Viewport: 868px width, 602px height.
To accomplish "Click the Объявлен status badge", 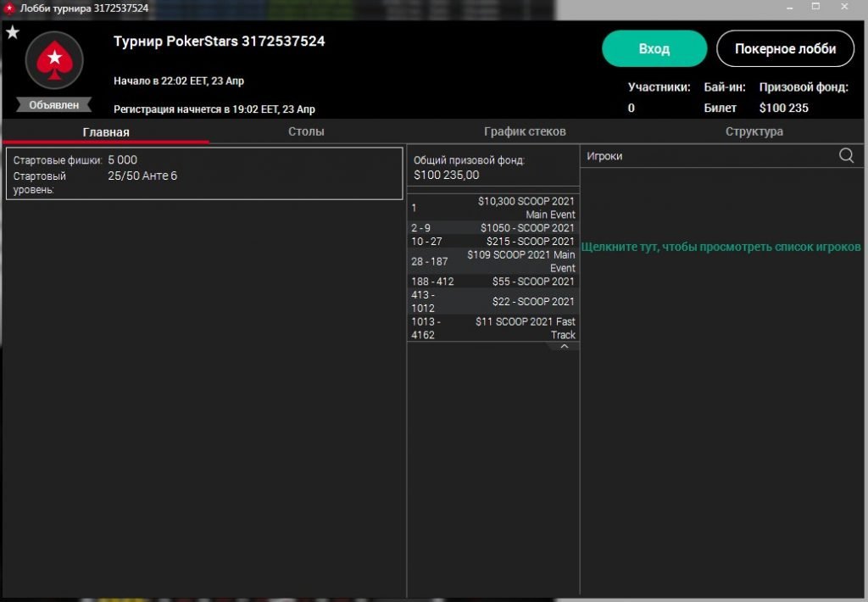I will (x=54, y=105).
